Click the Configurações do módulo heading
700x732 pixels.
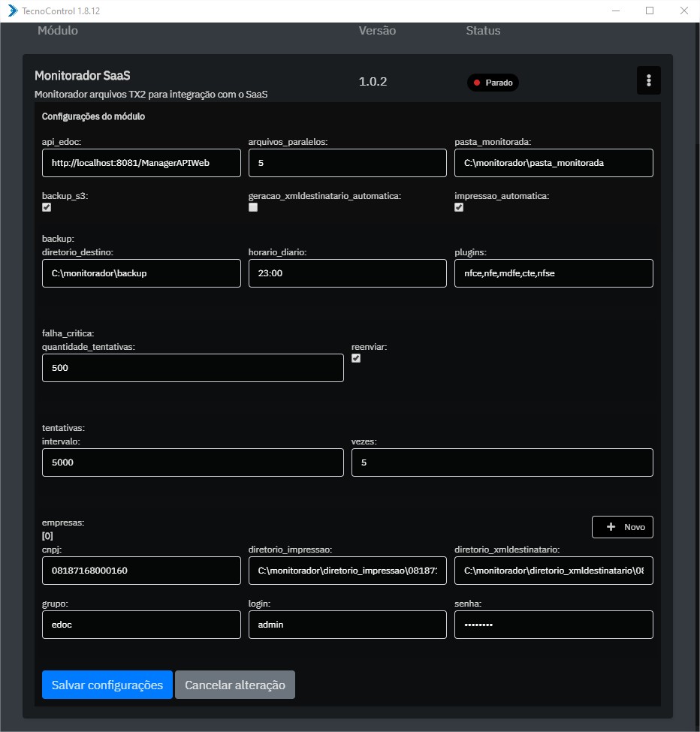pyautogui.click(x=93, y=116)
